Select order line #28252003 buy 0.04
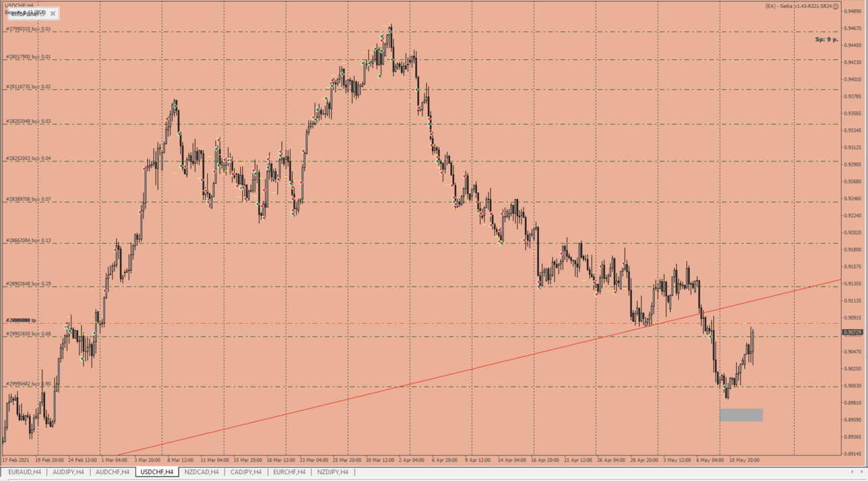 coord(28,158)
